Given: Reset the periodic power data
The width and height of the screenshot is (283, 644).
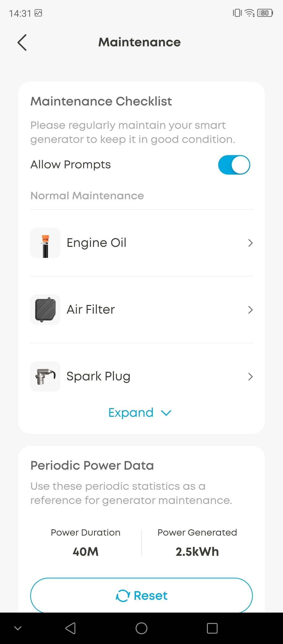Looking at the screenshot, I should [141, 596].
